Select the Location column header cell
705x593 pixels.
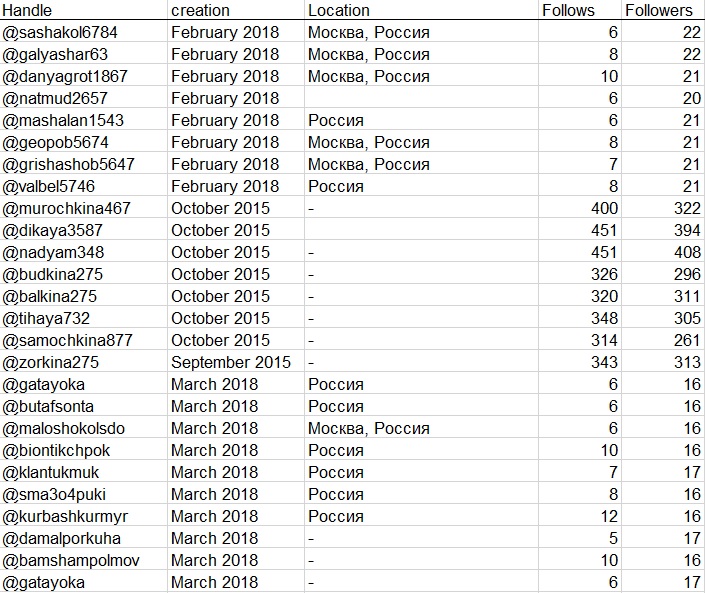tap(338, 10)
